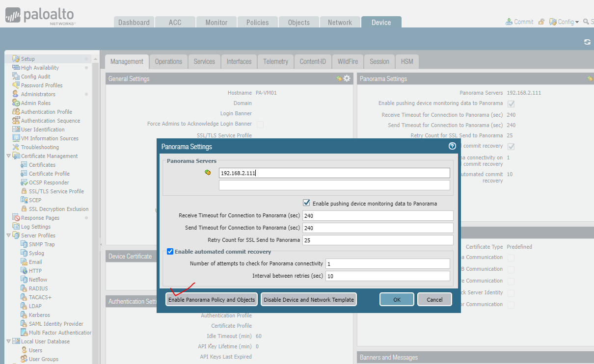
Task: Open the Dashboard tab
Action: point(134,23)
